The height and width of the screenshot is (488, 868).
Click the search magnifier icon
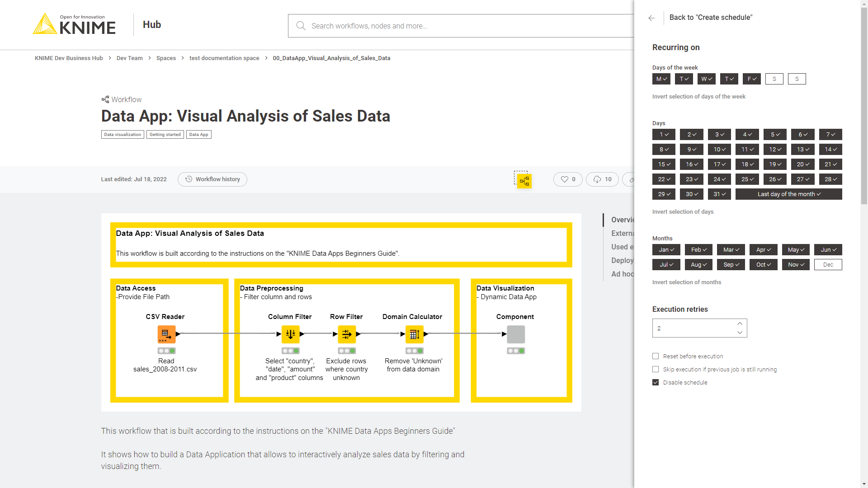(x=301, y=26)
